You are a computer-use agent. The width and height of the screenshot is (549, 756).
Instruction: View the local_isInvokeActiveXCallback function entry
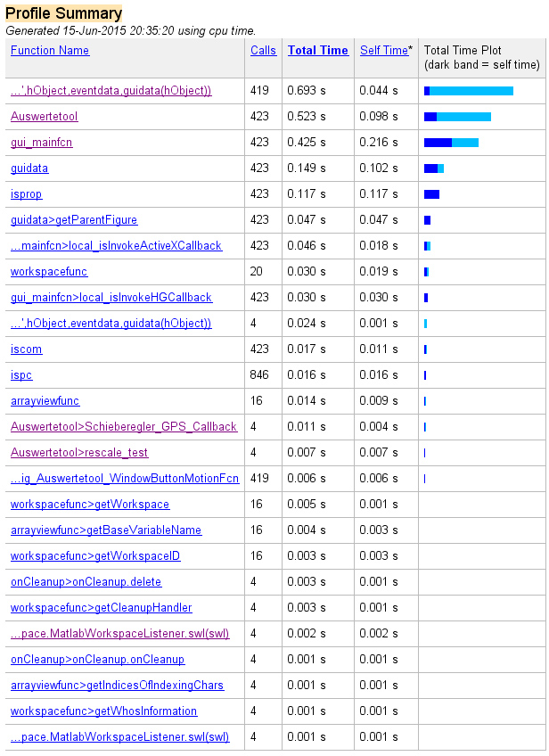tap(116, 246)
